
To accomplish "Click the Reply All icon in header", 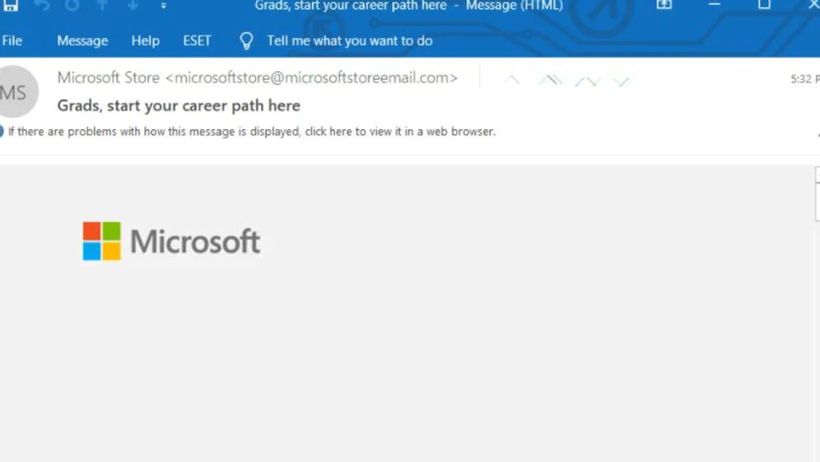I will [x=550, y=80].
